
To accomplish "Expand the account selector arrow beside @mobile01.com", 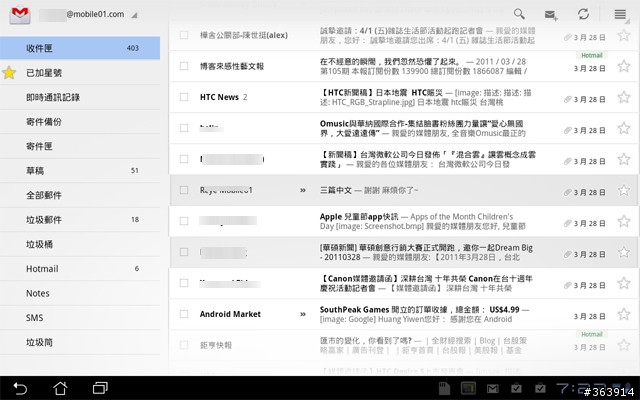I will click(x=134, y=16).
